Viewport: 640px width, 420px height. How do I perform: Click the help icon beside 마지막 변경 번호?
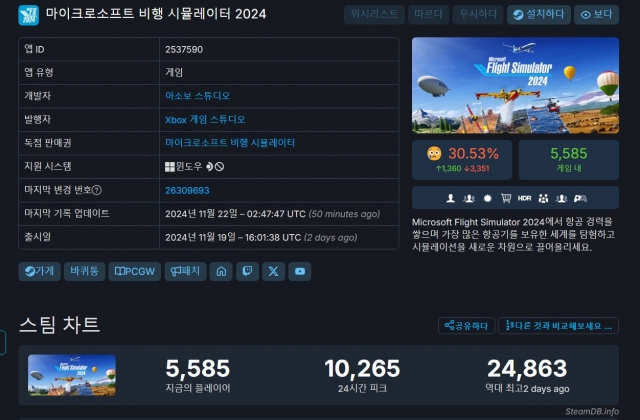click(x=97, y=190)
